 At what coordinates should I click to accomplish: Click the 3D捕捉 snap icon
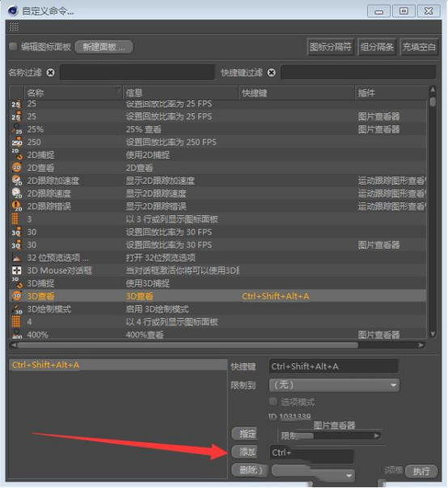[17, 283]
